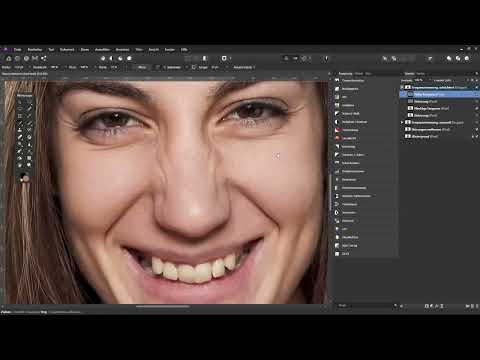This screenshot has width=480, height=360.
Task: Switch to the Develop persona icon
Action: coord(26,58)
